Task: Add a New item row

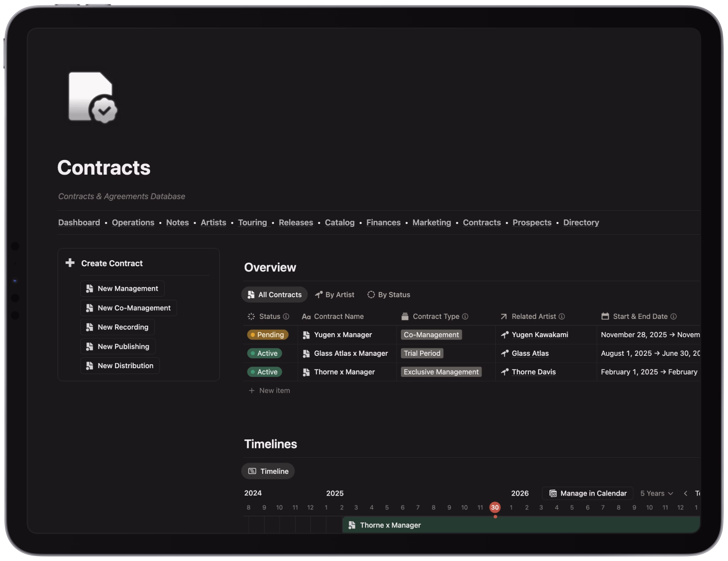Action: pyautogui.click(x=270, y=390)
